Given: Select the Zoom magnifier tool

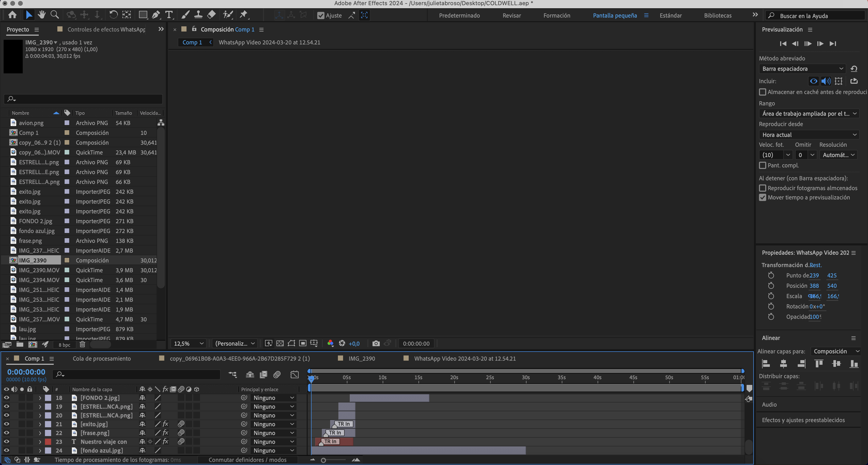Looking at the screenshot, I should (x=55, y=15).
